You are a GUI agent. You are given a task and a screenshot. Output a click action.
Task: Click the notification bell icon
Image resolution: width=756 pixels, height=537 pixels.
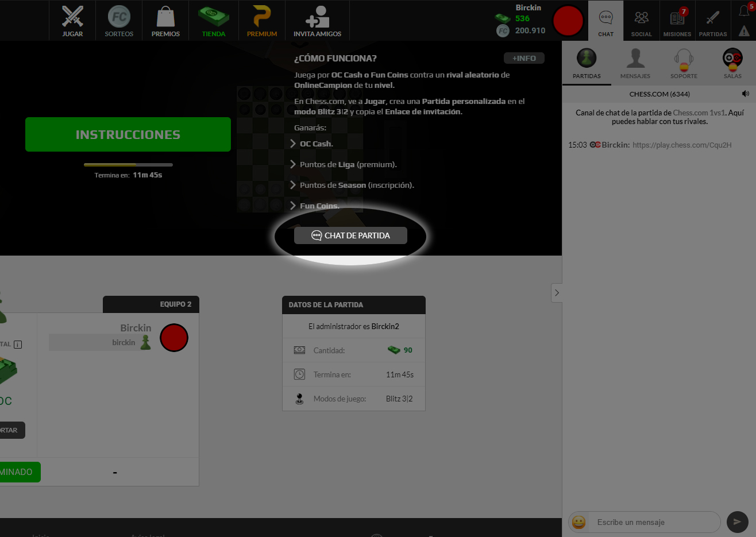coord(745,11)
